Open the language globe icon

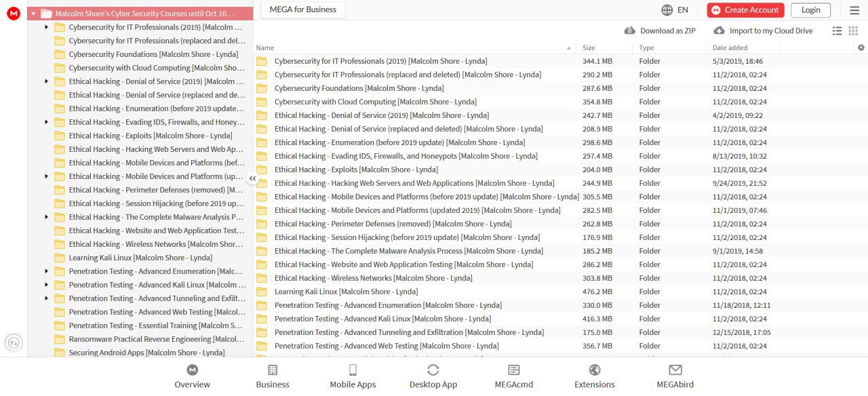pyautogui.click(x=667, y=10)
